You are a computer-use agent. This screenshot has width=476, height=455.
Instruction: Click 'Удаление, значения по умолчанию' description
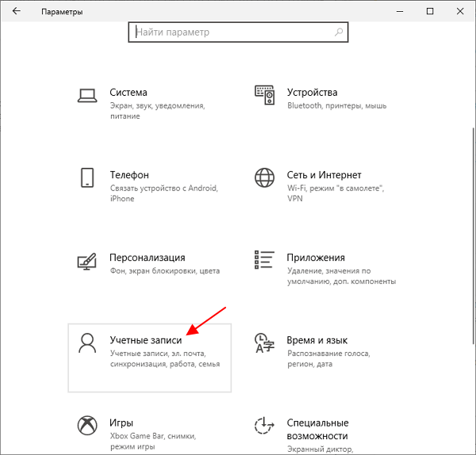pos(341,276)
